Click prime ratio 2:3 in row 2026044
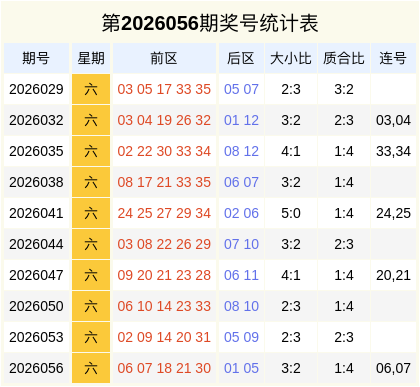This screenshot has width=420, height=387. (344, 244)
